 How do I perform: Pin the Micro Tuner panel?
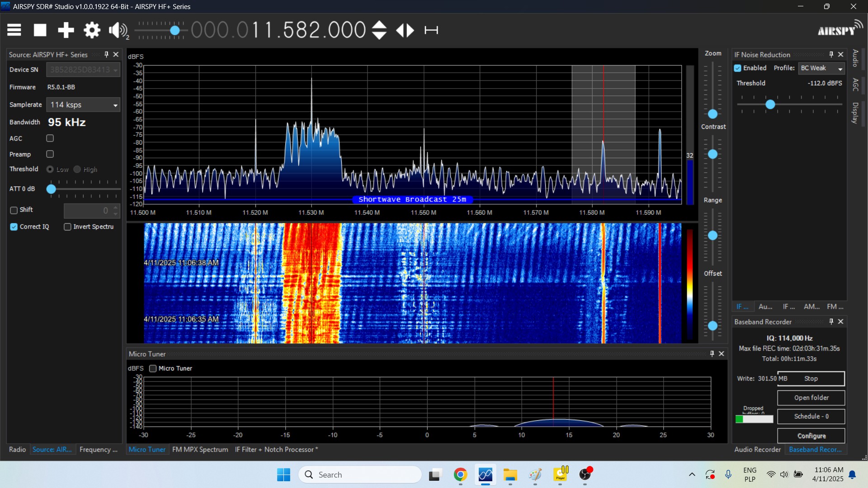click(x=712, y=354)
